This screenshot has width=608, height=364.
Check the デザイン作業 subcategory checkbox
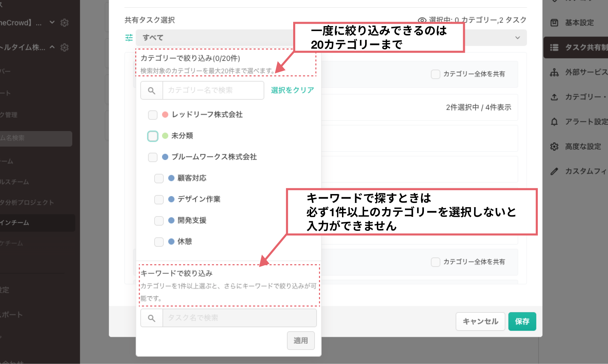[x=159, y=200]
